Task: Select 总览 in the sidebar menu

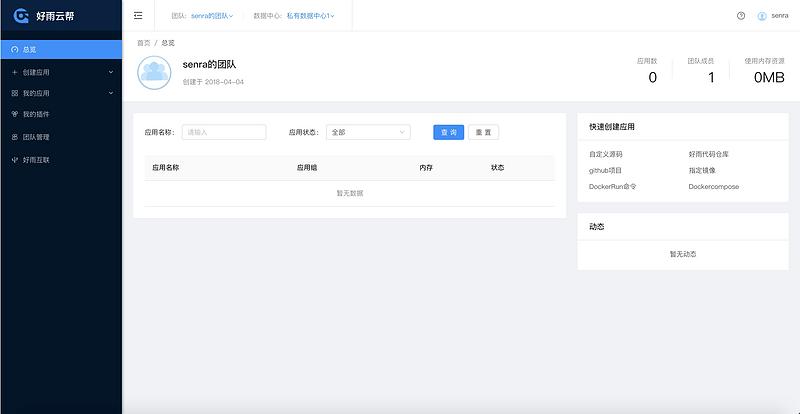Action: click(61, 50)
